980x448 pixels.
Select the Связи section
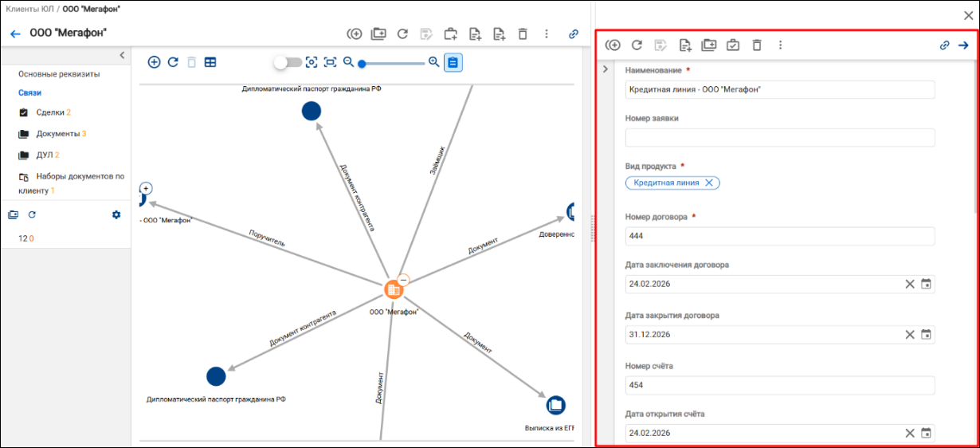click(x=29, y=92)
